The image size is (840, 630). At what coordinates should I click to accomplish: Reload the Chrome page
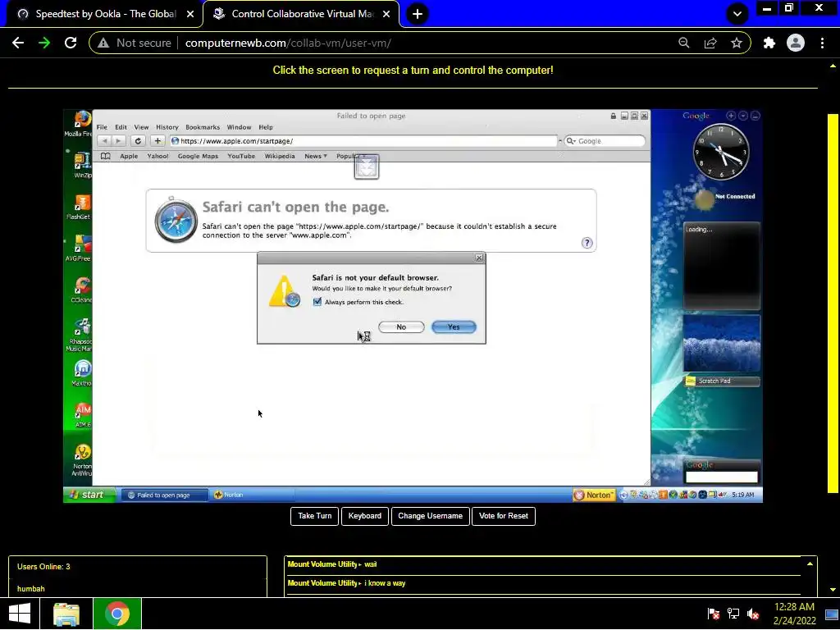[71, 43]
